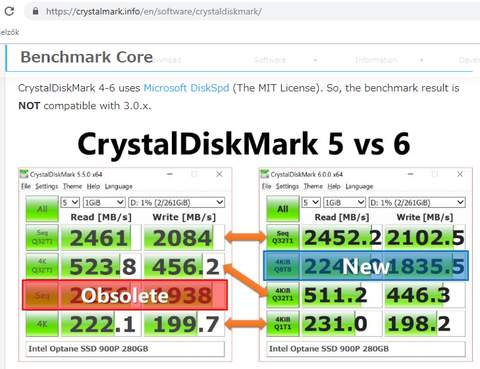Minimize the CrystalDiskMark 6.0.0 window

click(410, 174)
